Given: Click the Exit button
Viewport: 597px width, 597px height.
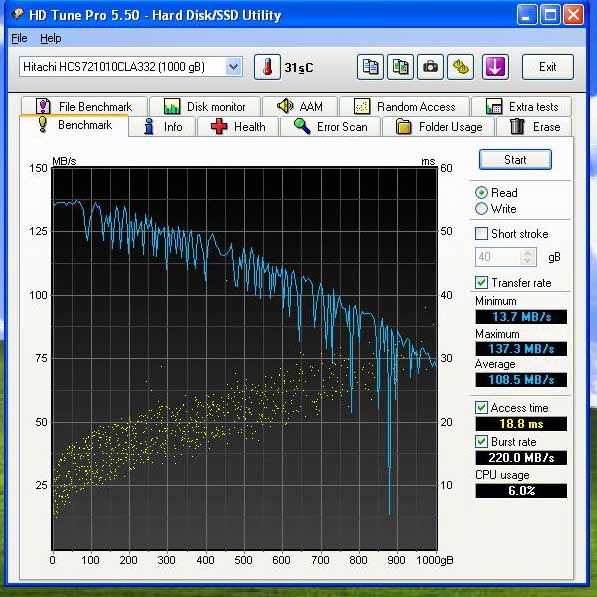Looking at the screenshot, I should pyautogui.click(x=548, y=67).
